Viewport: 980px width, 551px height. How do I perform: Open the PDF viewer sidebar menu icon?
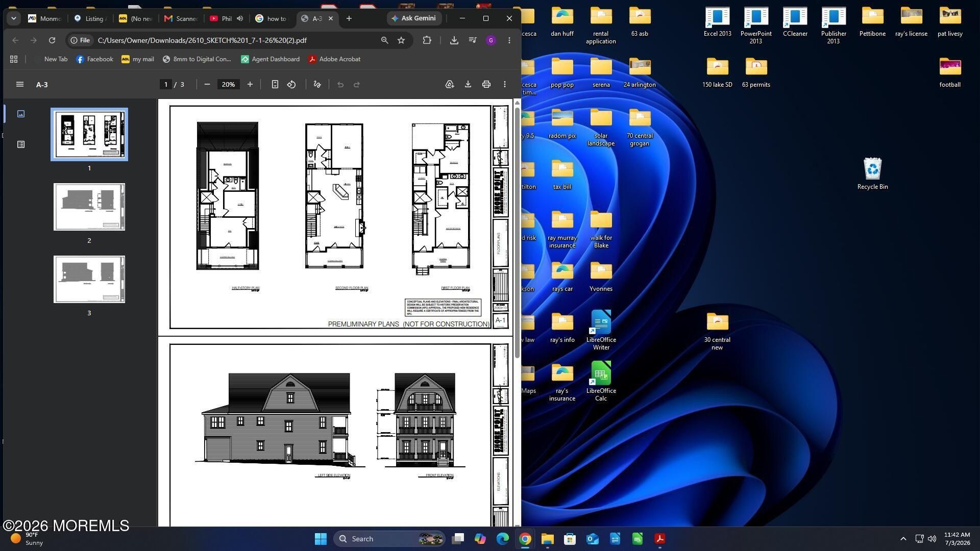pyautogui.click(x=20, y=84)
